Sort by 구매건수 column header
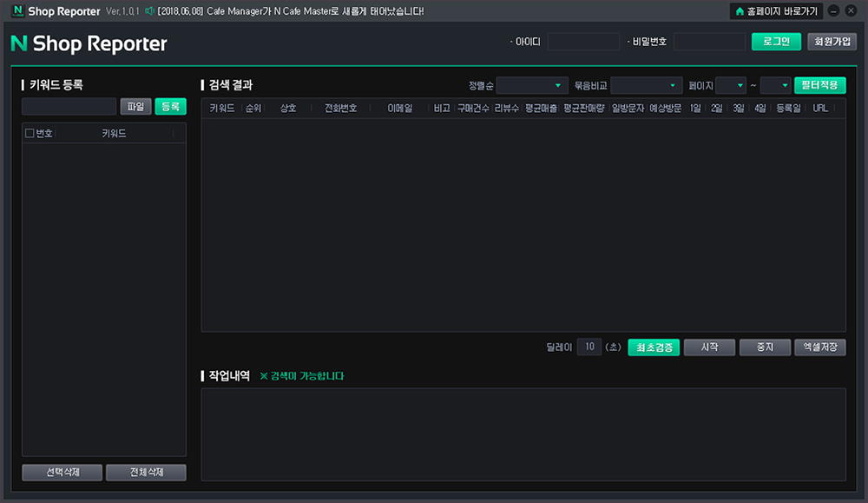 473,108
